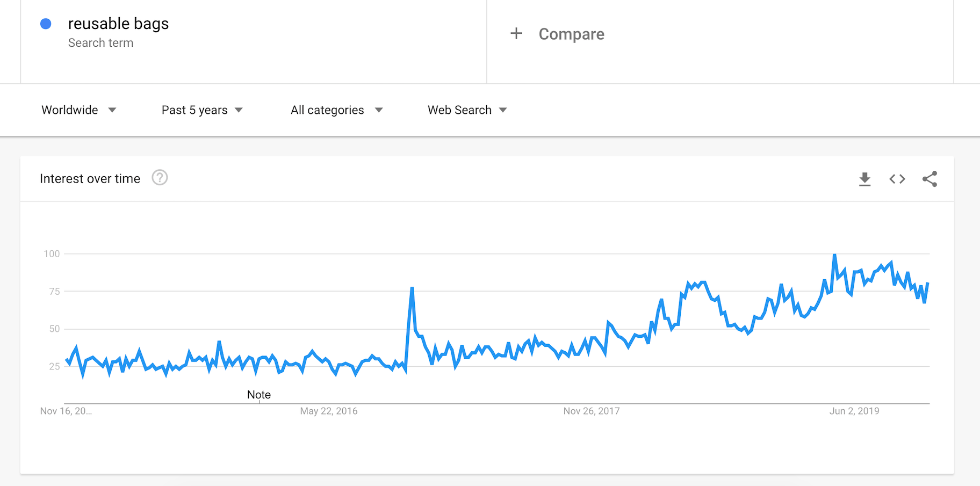Click the Note marker on the timeline

pos(259,395)
